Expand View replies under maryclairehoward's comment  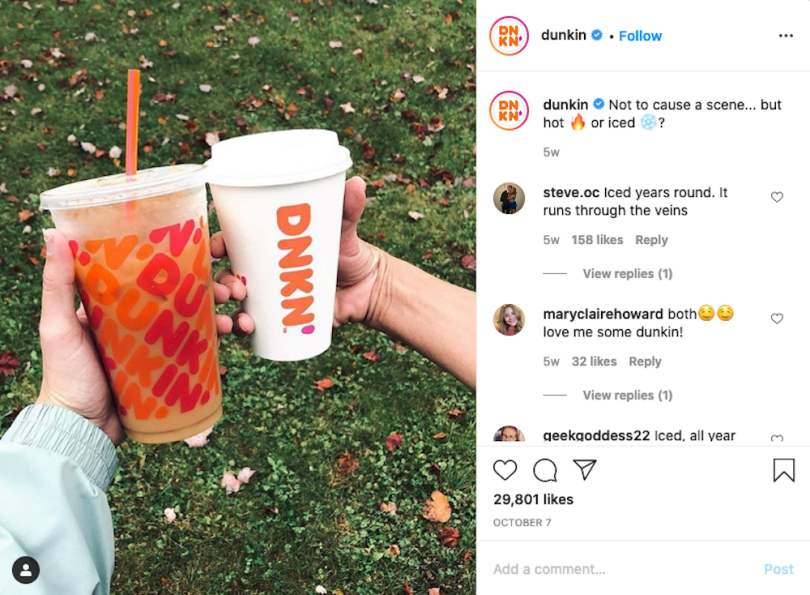(628, 395)
